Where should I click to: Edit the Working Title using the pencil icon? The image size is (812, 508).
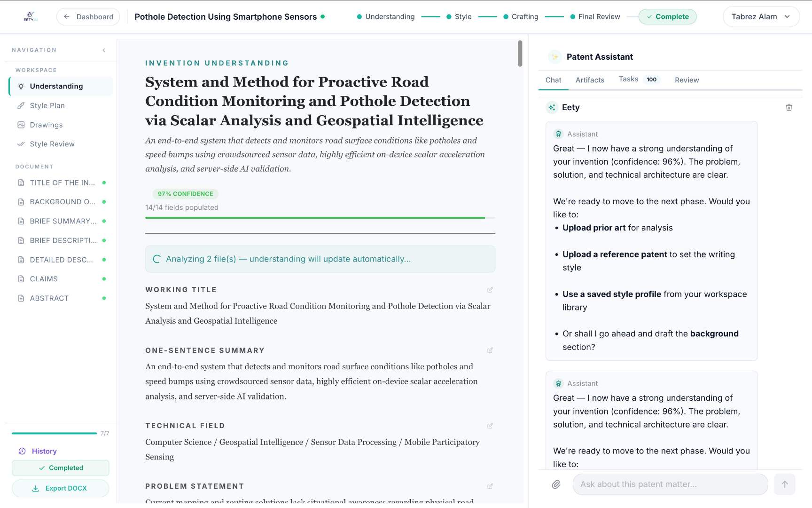[x=490, y=290]
